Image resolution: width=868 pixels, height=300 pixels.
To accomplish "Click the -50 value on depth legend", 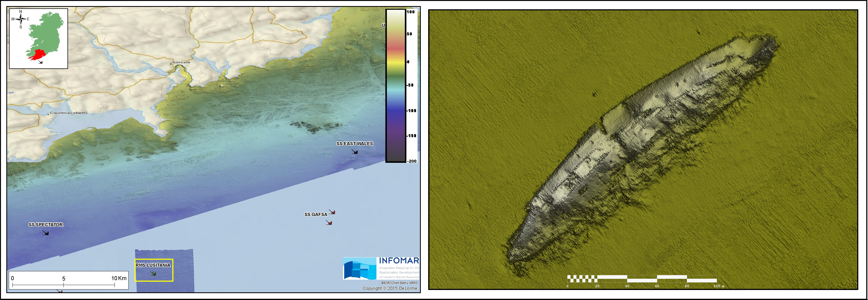I will 410,85.
